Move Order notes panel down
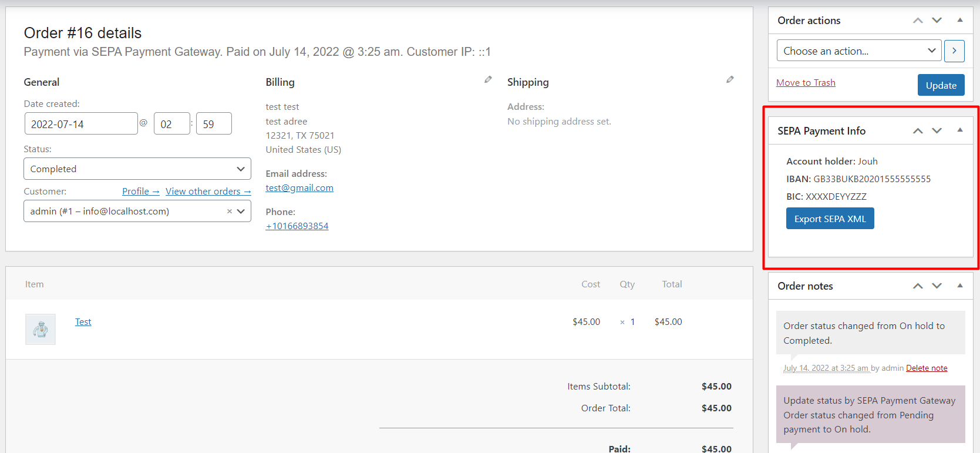The height and width of the screenshot is (453, 980). 937,286
